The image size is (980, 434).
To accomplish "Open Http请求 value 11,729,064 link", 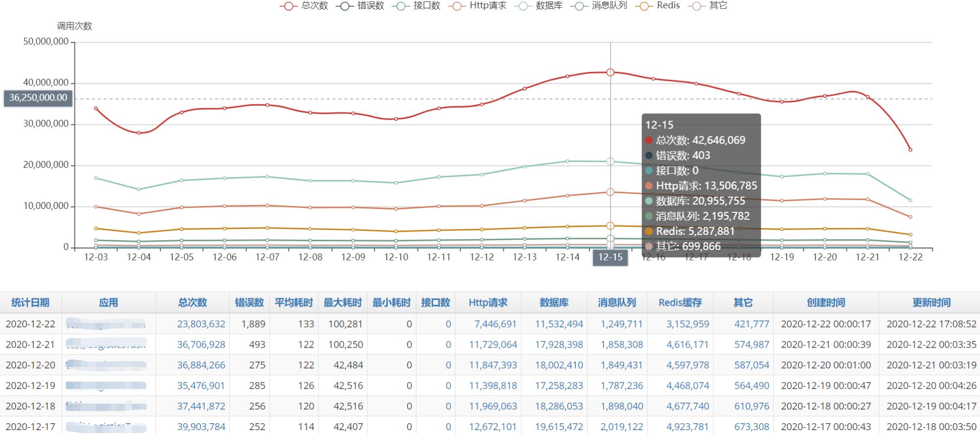I will pos(492,345).
